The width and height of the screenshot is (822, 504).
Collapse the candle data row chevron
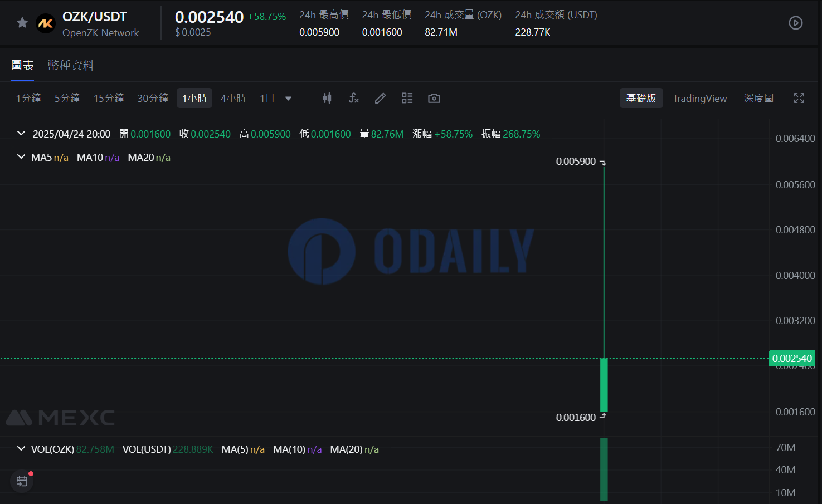(x=21, y=134)
